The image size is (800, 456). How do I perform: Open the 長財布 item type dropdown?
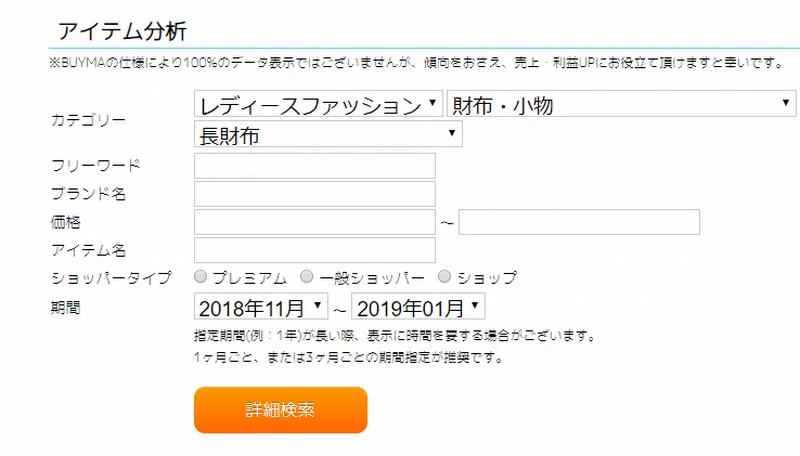click(x=328, y=134)
